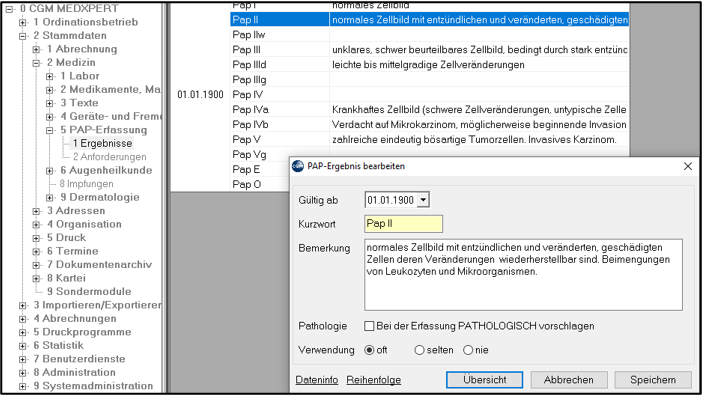Click the 'Verdacht auf Mikrokarzinom' remark cell

point(479,124)
